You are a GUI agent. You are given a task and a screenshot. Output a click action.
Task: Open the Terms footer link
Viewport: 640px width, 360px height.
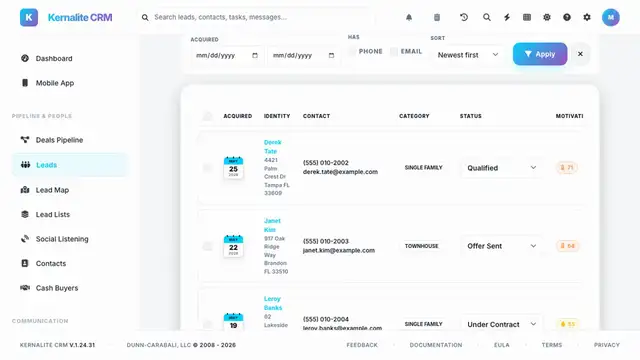coord(552,345)
